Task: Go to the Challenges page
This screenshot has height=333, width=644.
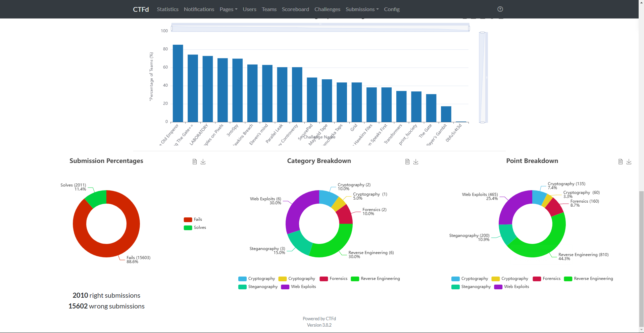Action: click(327, 9)
